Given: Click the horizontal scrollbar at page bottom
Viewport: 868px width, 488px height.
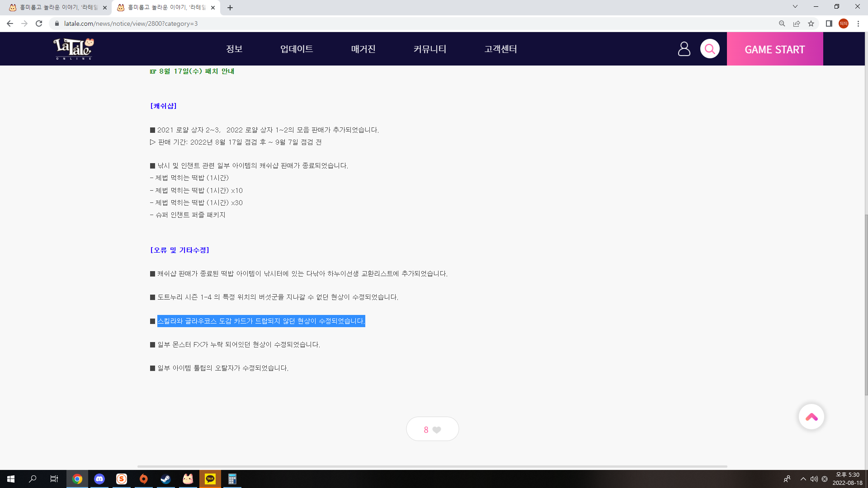Looking at the screenshot, I should click(x=432, y=466).
